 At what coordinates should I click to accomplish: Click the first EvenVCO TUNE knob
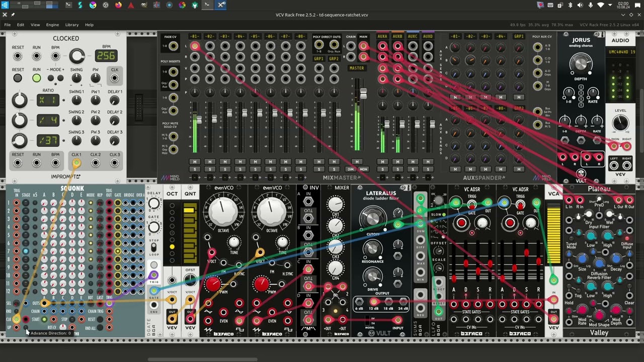tap(234, 243)
